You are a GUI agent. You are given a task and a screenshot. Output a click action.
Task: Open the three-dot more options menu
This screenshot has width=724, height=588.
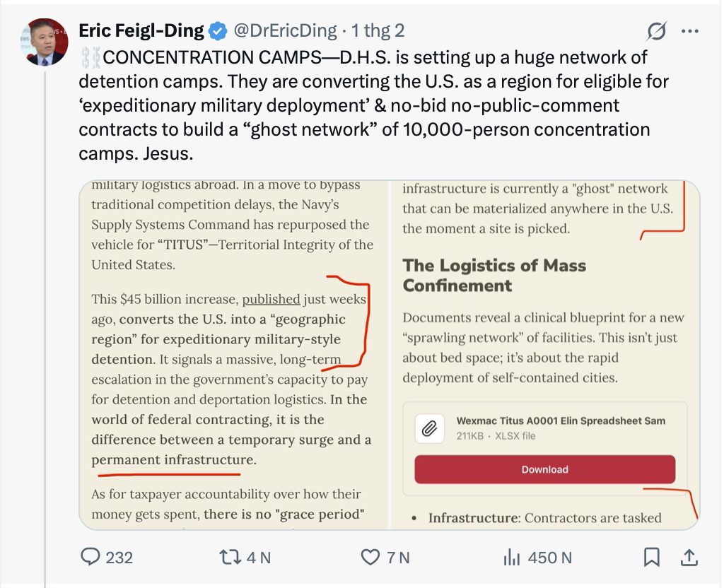[x=689, y=31]
